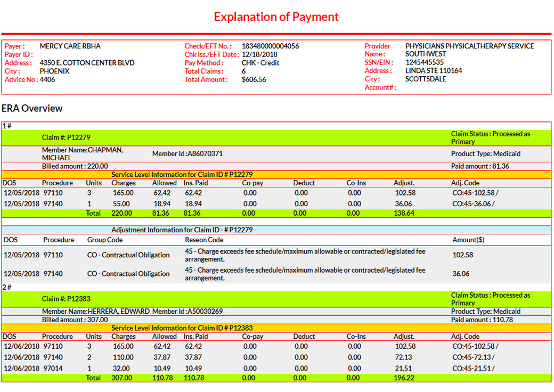
Task: Select Member Id A50030269
Action: (188, 312)
